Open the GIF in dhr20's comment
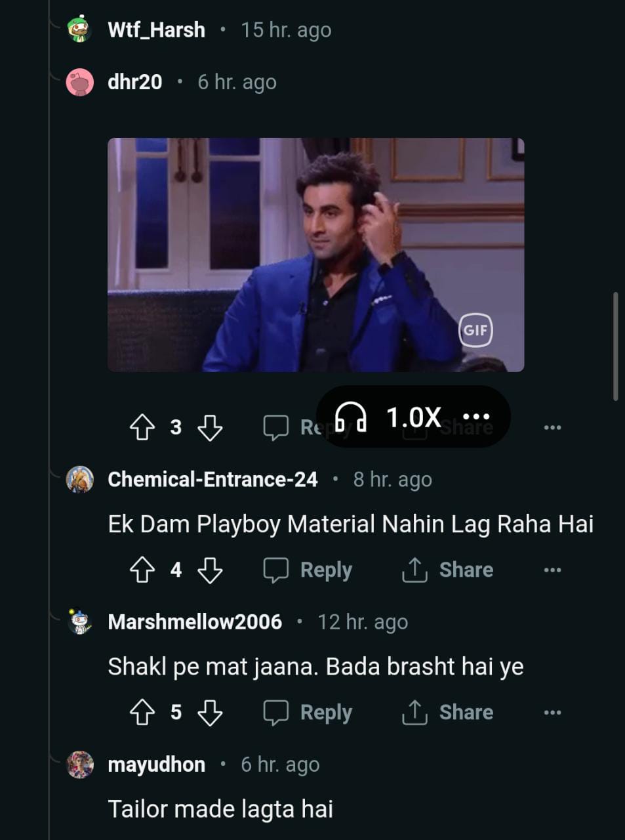Viewport: 625px width, 840px height. tap(315, 255)
